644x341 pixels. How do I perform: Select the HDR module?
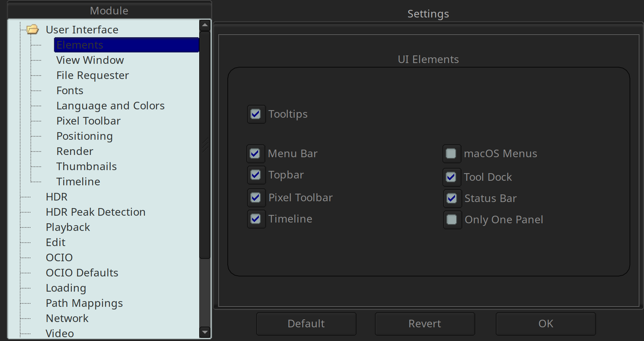coord(57,197)
